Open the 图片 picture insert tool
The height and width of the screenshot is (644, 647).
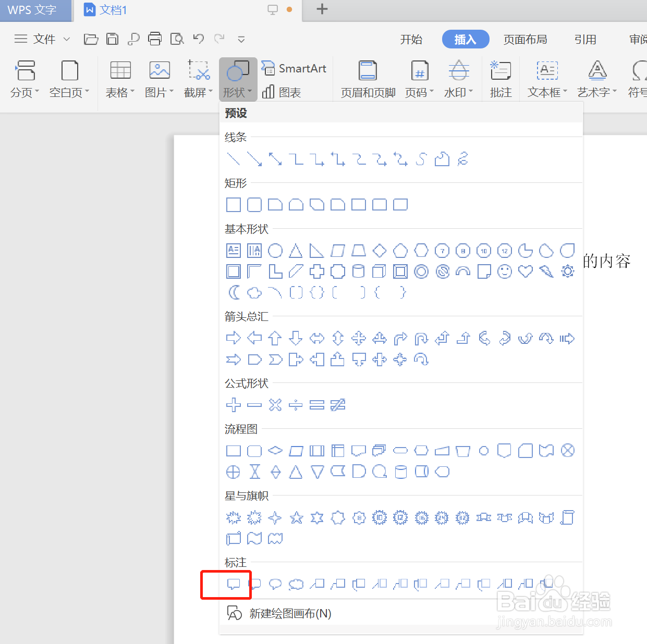[x=158, y=78]
